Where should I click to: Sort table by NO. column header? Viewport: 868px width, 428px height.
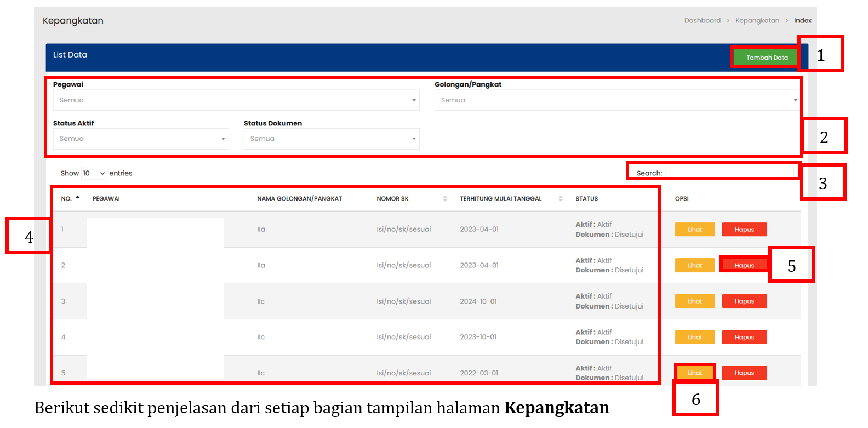(x=70, y=198)
